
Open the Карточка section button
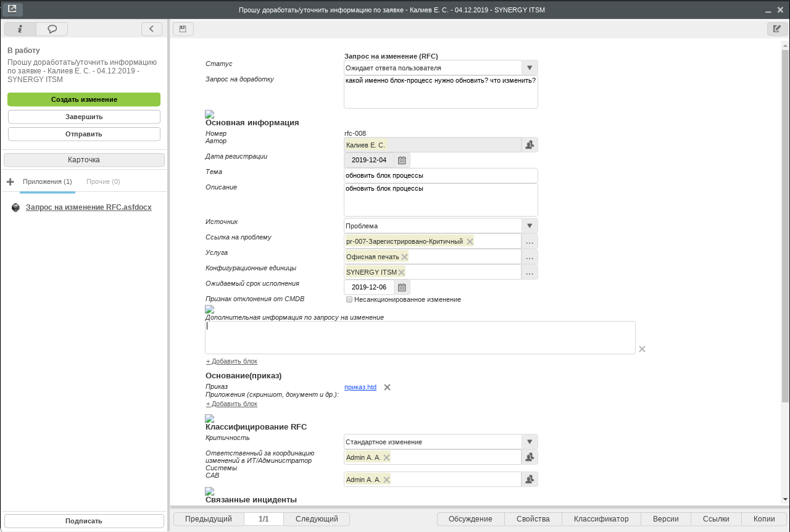coord(84,160)
